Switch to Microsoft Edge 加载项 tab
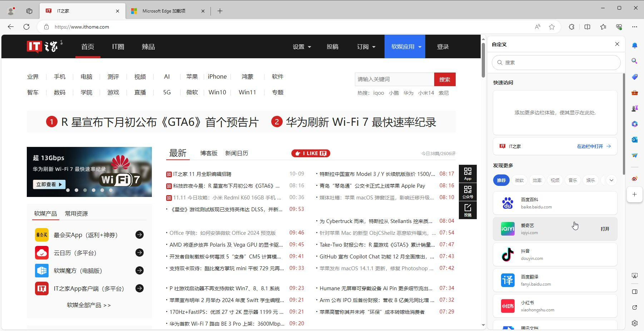This screenshot has height=331, width=644. [168, 11]
